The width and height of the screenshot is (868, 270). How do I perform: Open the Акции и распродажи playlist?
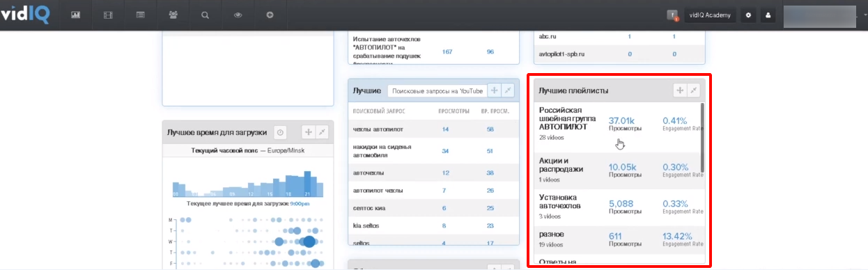561,164
